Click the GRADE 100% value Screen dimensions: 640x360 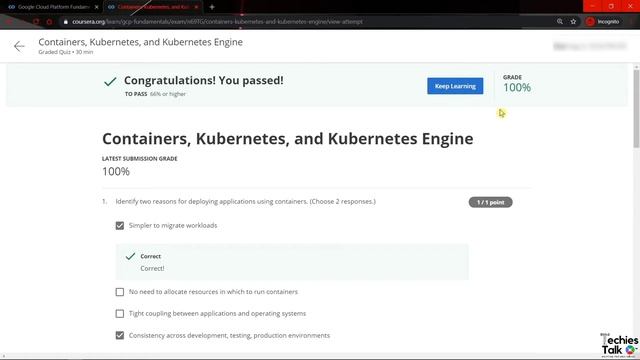pos(517,87)
